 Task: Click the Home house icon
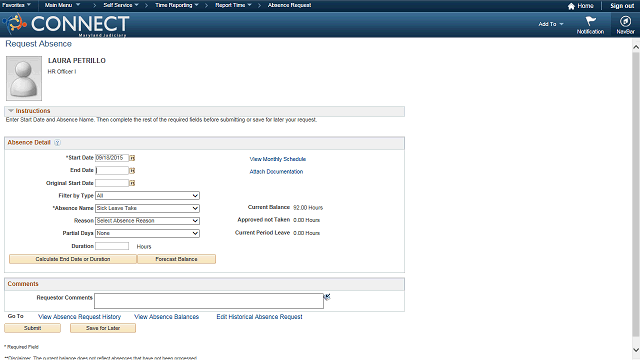pyautogui.click(x=571, y=6)
